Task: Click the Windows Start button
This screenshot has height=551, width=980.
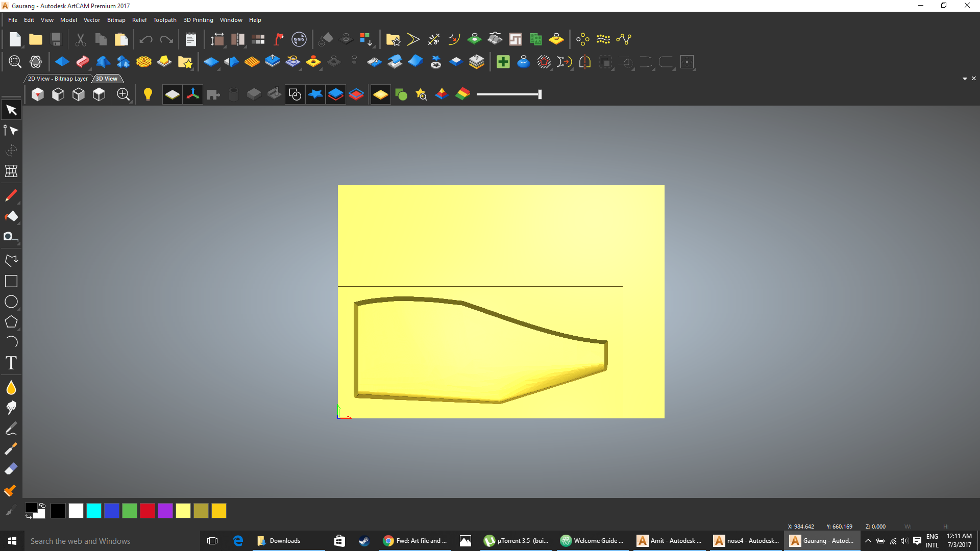Action: click(x=12, y=541)
